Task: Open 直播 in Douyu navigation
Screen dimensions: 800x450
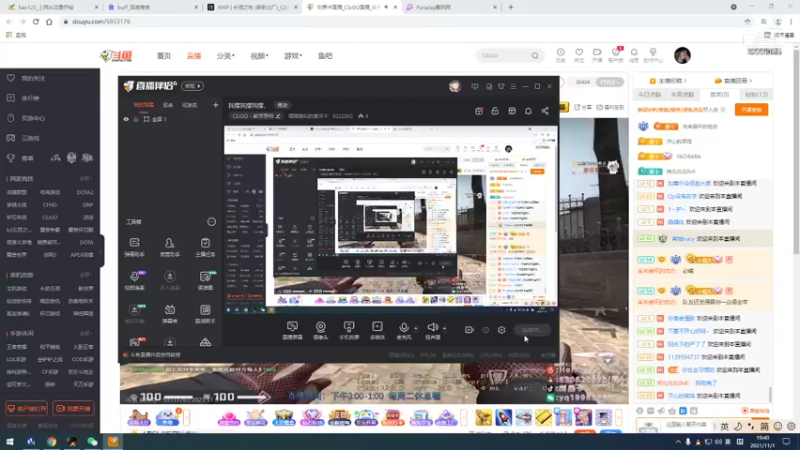Action: click(194, 56)
